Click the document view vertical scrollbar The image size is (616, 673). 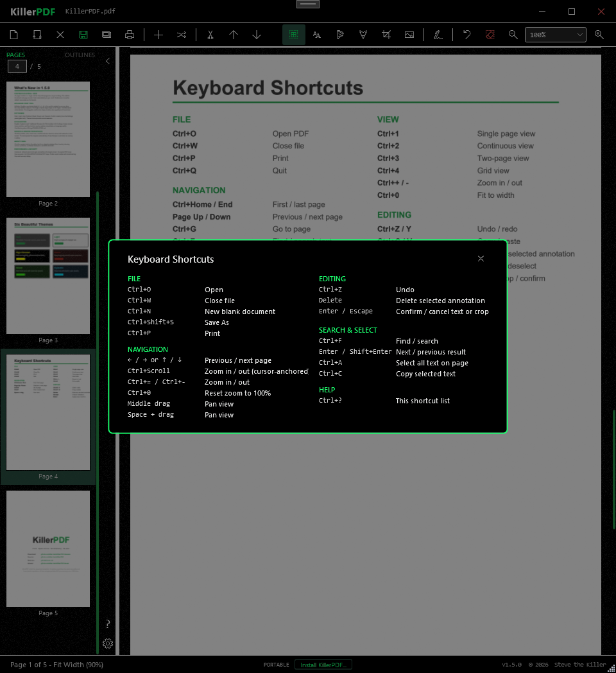click(614, 469)
